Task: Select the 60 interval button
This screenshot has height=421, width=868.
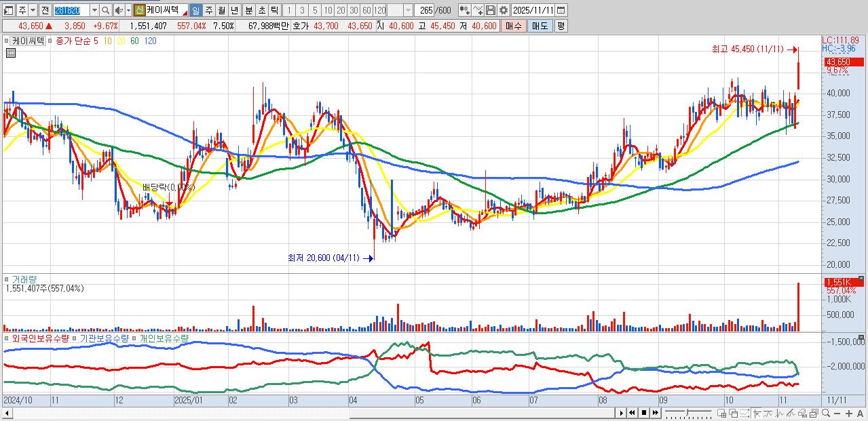Action: (x=366, y=10)
